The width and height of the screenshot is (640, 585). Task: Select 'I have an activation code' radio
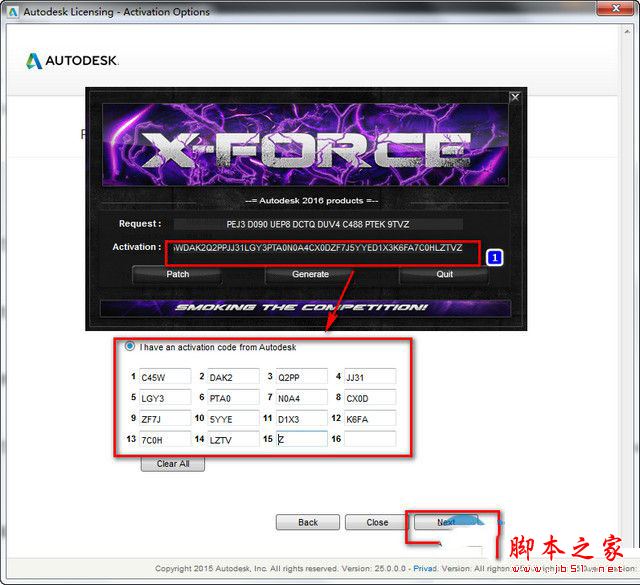(129, 346)
